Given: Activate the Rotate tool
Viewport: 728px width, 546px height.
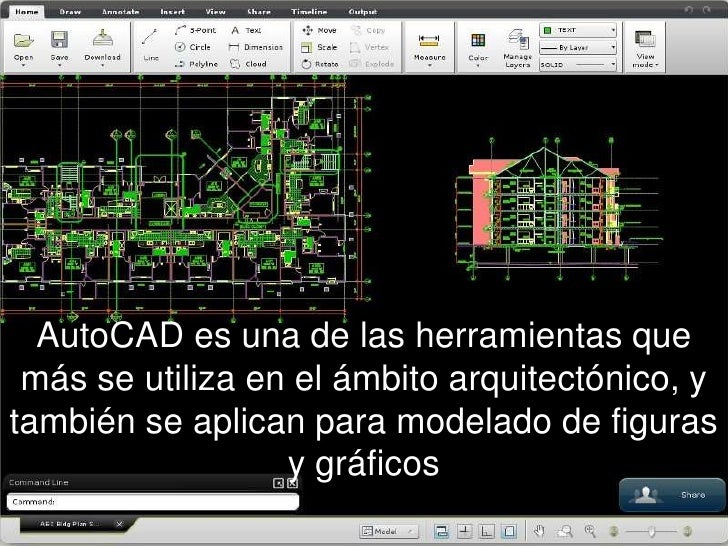Looking at the screenshot, I should coord(320,64).
